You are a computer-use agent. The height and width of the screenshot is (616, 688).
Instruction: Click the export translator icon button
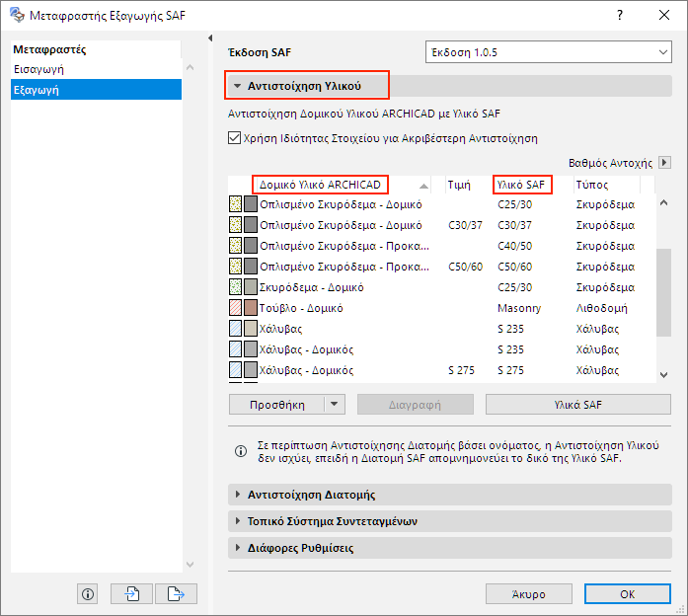click(176, 594)
